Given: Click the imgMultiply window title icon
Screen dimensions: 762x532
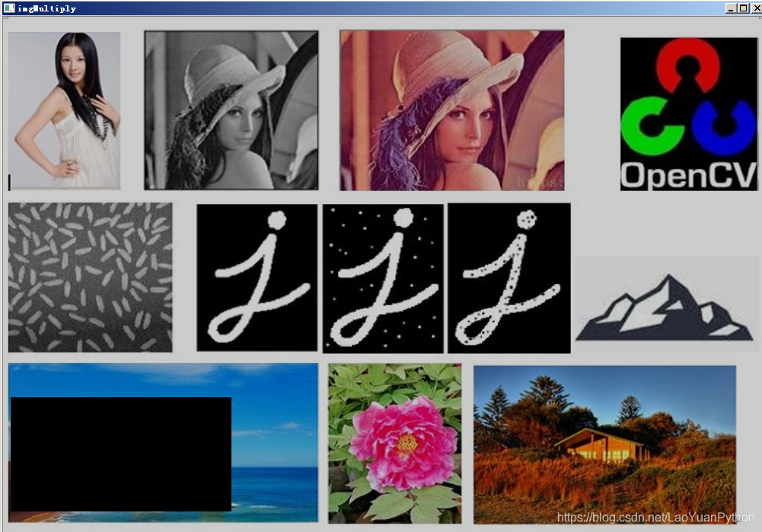Looking at the screenshot, I should (8, 8).
